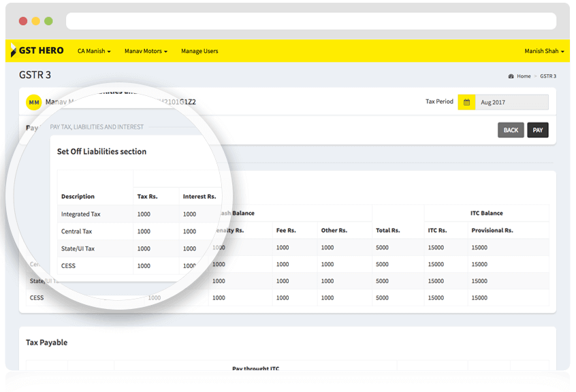Click the Tax Period label
The width and height of the screenshot is (576, 392).
tap(439, 101)
